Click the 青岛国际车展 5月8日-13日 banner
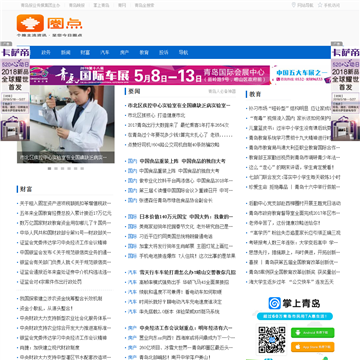 (180, 75)
